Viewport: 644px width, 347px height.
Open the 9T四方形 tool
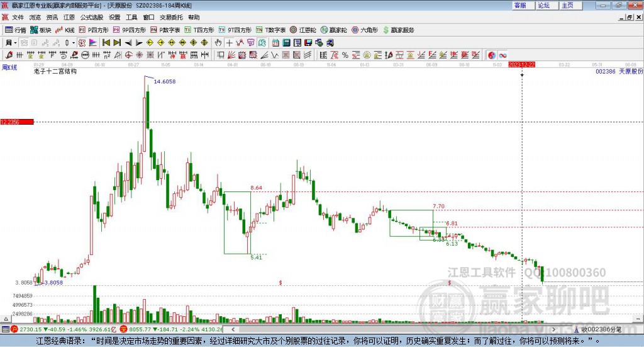click(x=235, y=30)
